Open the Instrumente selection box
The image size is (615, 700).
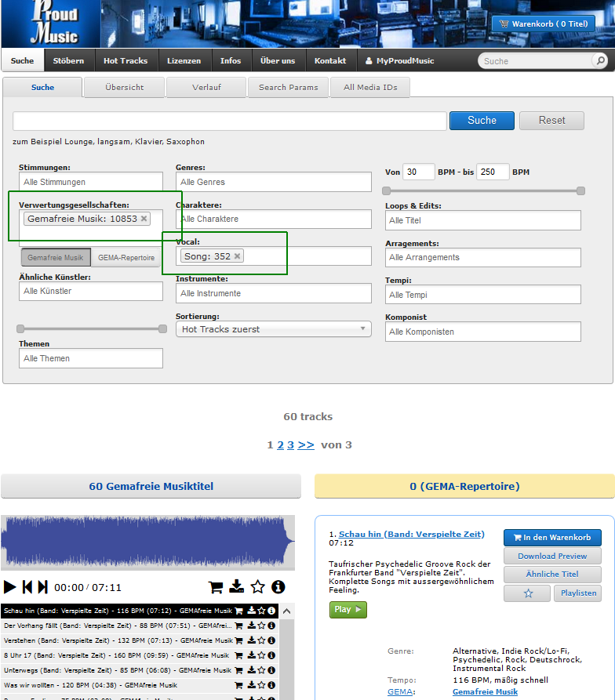[x=273, y=293]
